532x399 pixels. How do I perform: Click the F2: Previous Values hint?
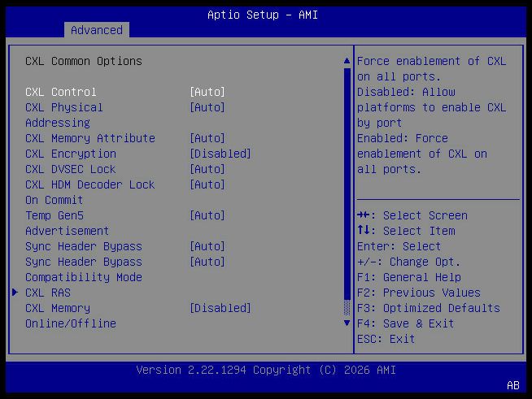(419, 293)
